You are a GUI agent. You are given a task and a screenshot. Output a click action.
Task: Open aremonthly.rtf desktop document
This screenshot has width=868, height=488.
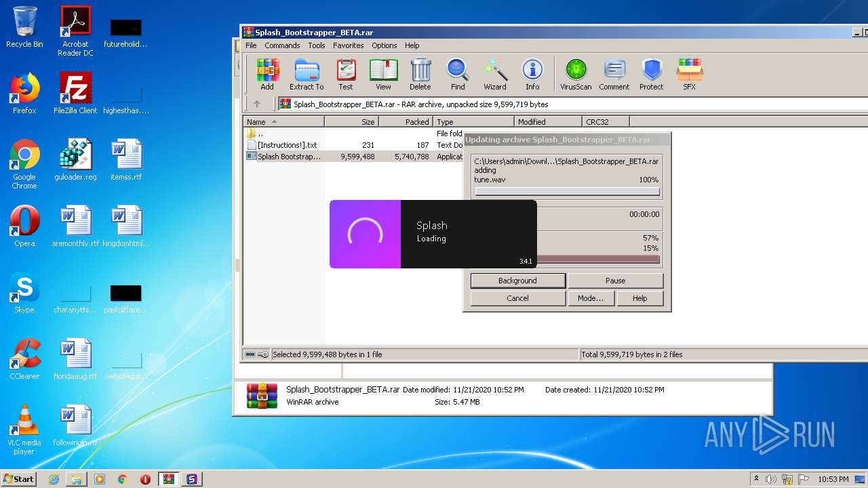tap(75, 226)
